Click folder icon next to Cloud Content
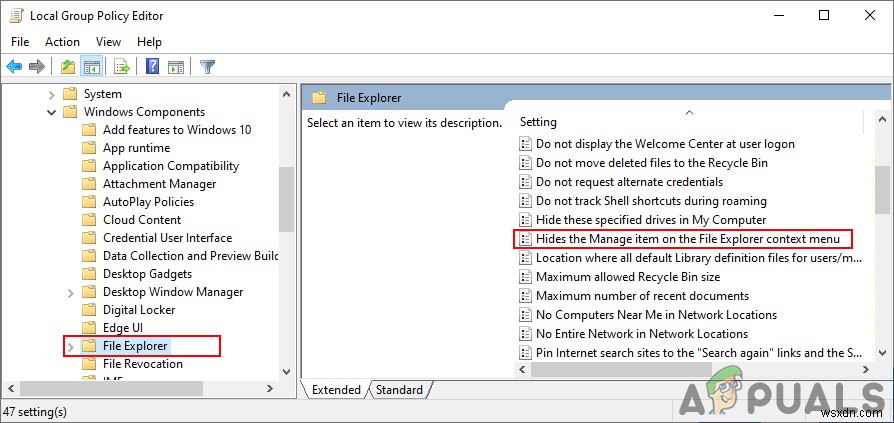The image size is (894, 423). [x=88, y=220]
